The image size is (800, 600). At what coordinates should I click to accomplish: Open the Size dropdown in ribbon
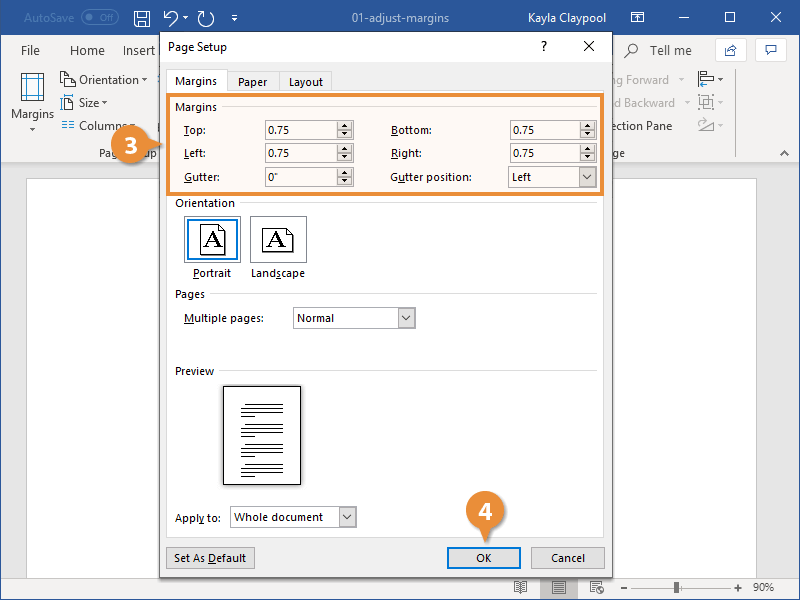84,103
